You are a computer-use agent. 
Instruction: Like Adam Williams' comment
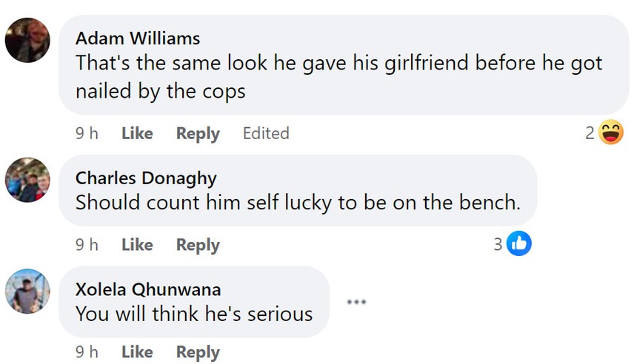(137, 133)
